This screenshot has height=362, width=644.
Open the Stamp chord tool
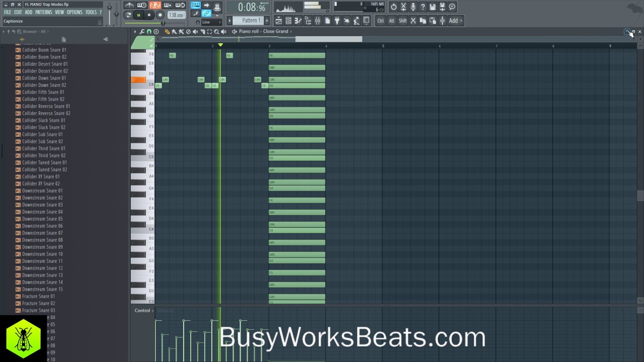[x=156, y=31]
